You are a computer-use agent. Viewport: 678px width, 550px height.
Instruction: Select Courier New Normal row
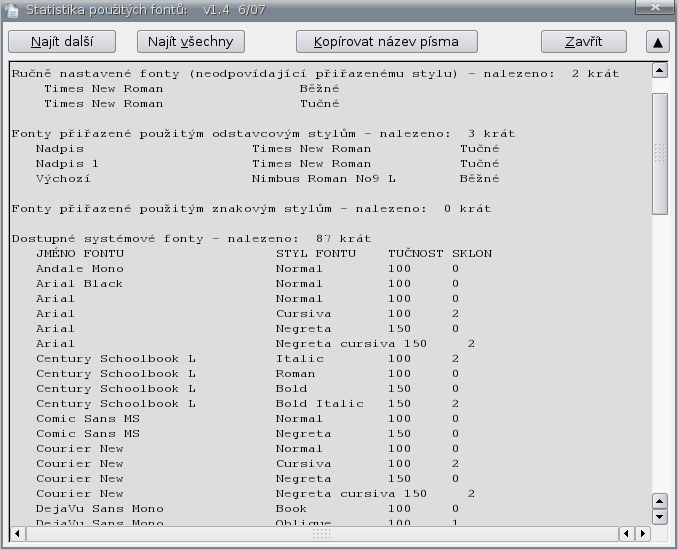247,448
